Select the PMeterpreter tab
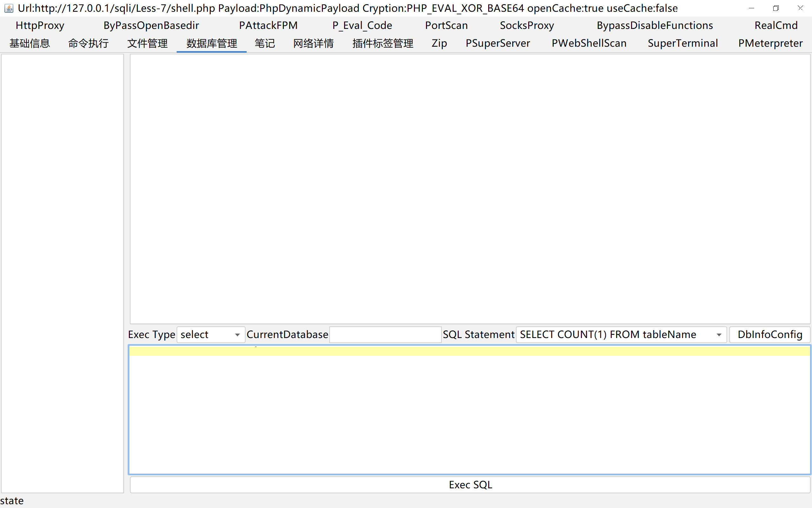This screenshot has height=508, width=812. (770, 43)
